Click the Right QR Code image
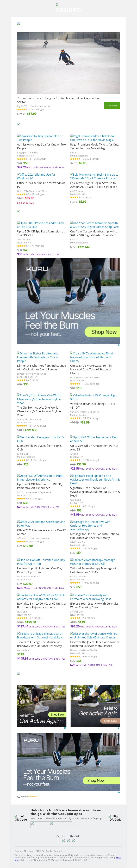137x868 pixels. coord(115,818)
